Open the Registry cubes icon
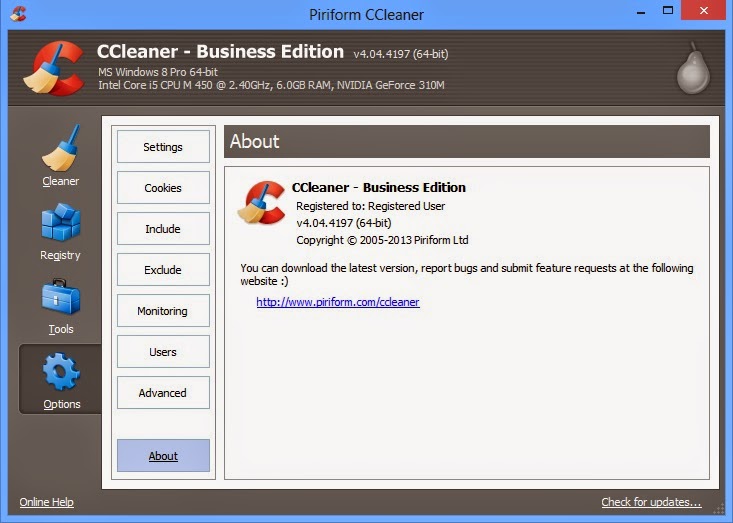The height and width of the screenshot is (523, 733). pyautogui.click(x=61, y=222)
